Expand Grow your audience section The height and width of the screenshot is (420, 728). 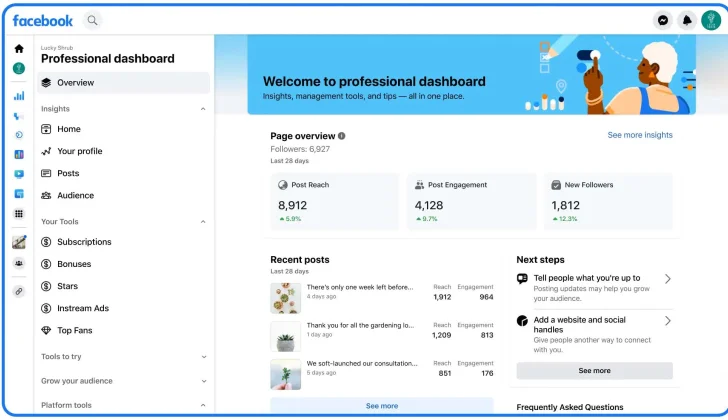click(x=204, y=381)
